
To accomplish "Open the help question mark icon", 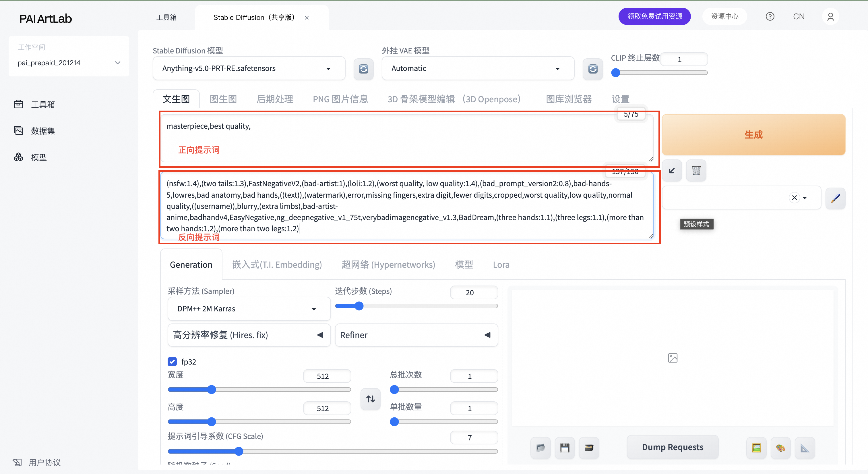I will [x=770, y=17].
